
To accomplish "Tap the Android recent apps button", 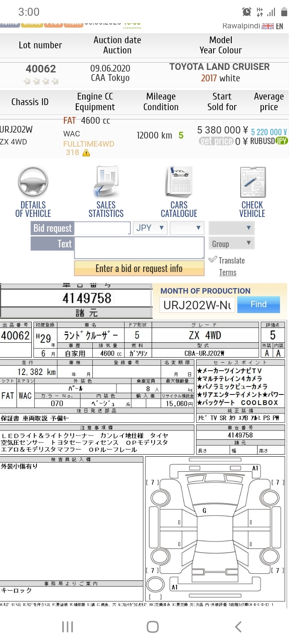I will pyautogui.click(x=68, y=627).
